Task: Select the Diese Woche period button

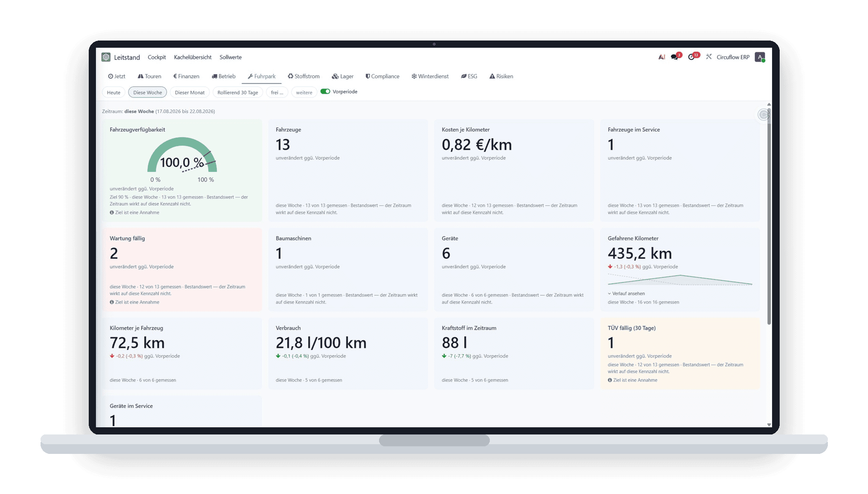Action: click(147, 92)
